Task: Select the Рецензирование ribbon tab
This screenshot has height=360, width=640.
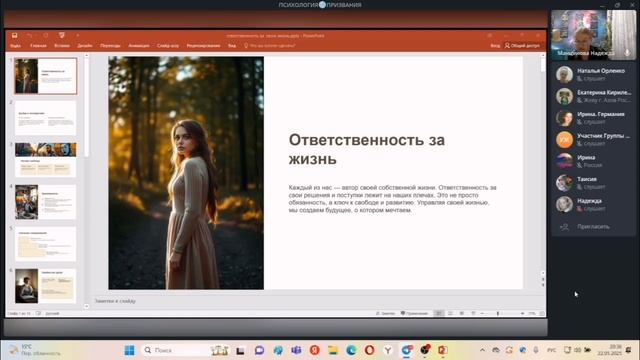Action: pos(203,46)
